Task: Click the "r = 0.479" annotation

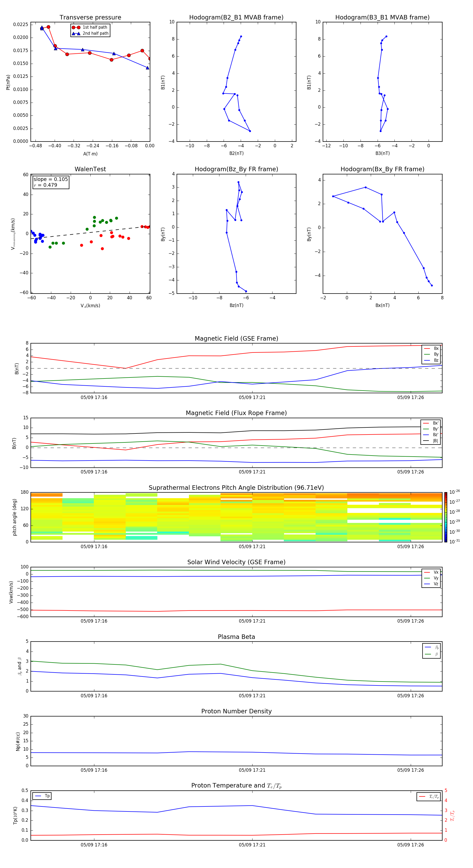Action: [45, 185]
